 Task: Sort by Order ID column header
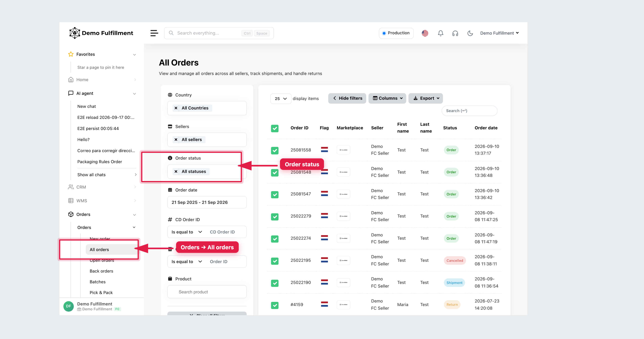(299, 128)
